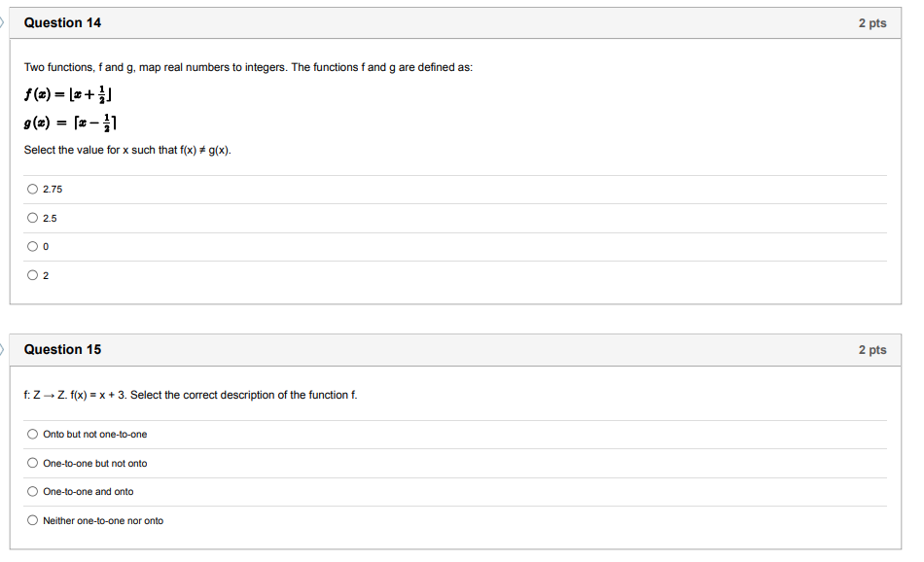Click the 2 pts label on Question 15
Image resolution: width=924 pixels, height=562 pixels.
click(872, 350)
